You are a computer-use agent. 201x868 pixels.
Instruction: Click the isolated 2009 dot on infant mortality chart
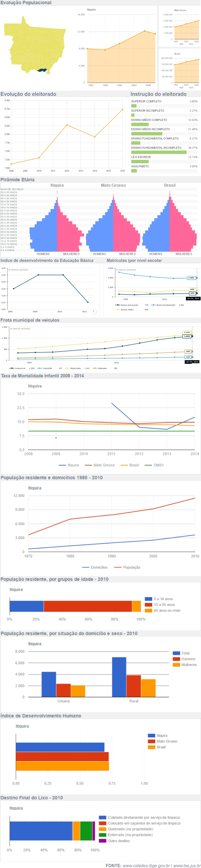pyautogui.click(x=56, y=438)
